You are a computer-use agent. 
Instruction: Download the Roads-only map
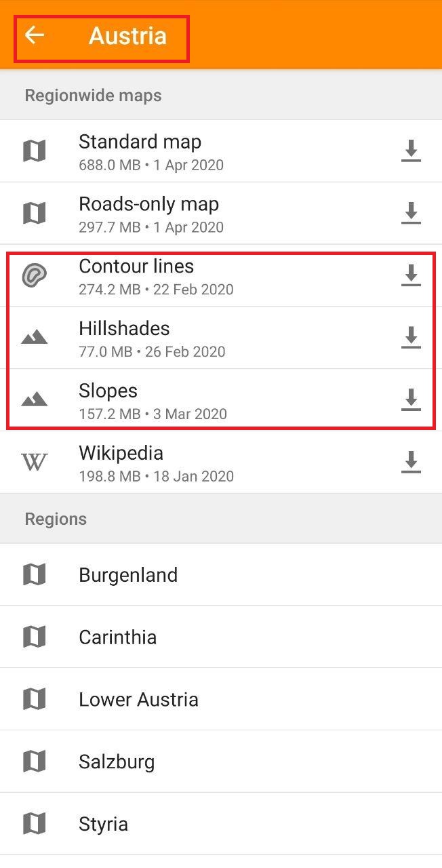(x=411, y=214)
